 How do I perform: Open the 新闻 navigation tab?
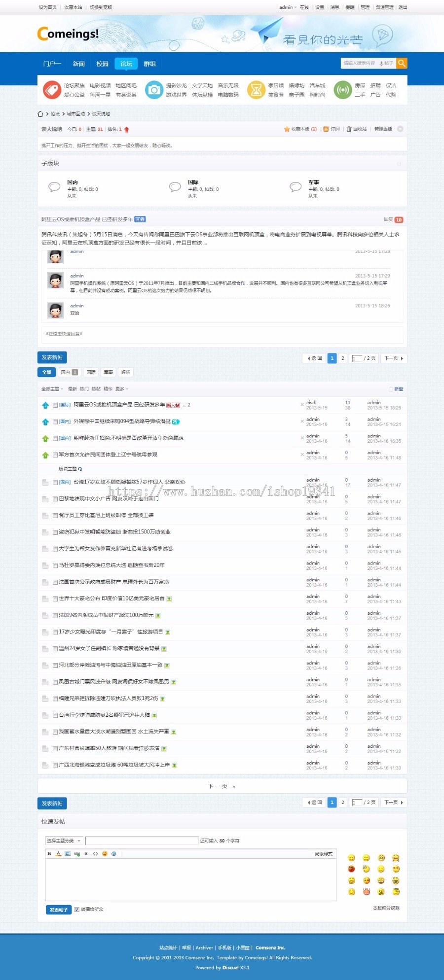coord(79,64)
